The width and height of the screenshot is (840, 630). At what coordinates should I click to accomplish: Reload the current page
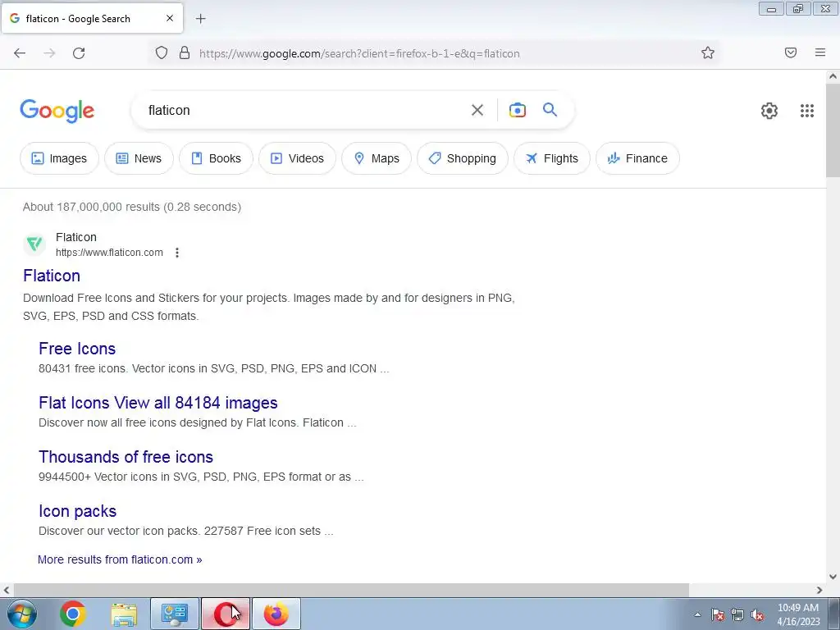(x=79, y=53)
